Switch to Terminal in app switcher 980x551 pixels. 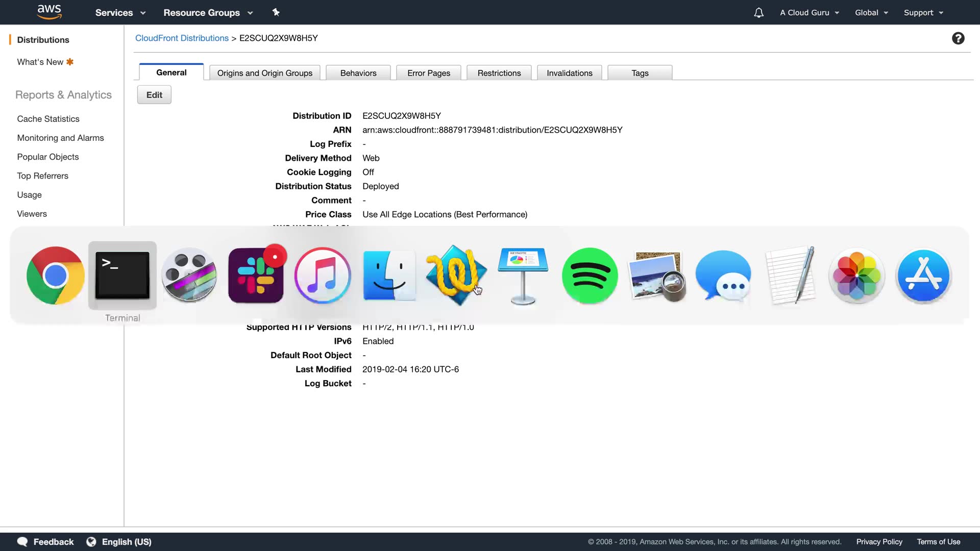(x=122, y=275)
